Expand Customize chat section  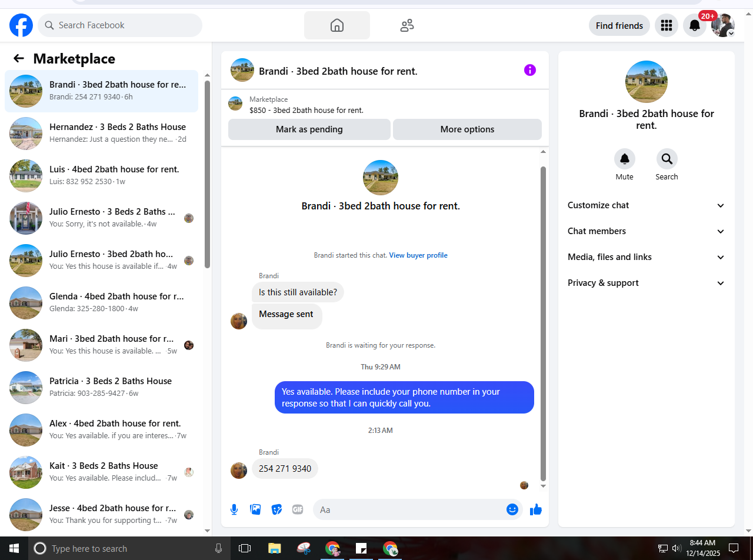click(647, 205)
